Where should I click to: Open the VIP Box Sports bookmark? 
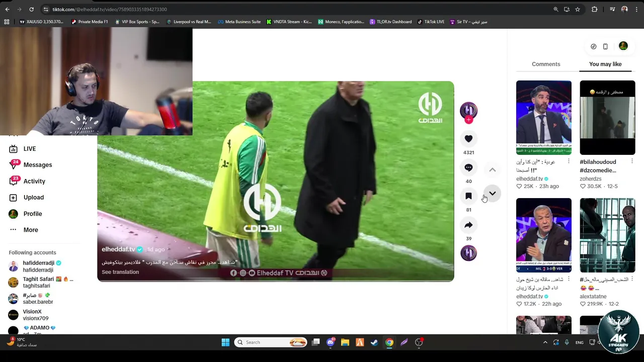(x=137, y=22)
